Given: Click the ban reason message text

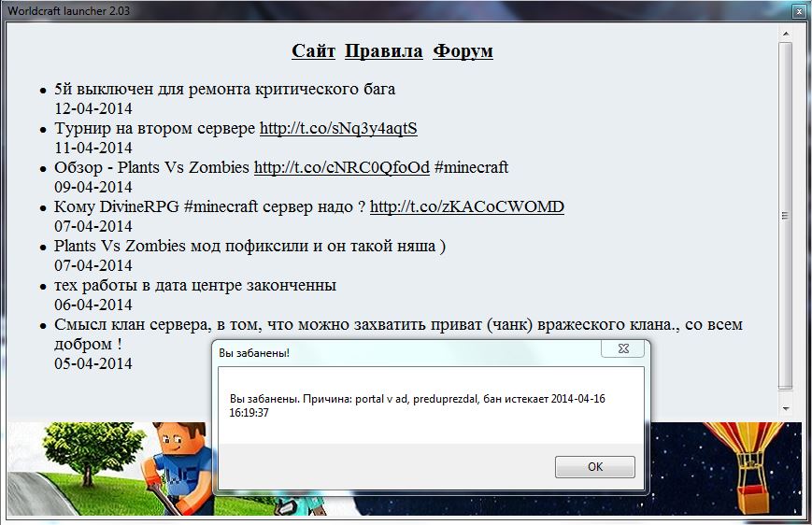Looking at the screenshot, I should tap(417, 405).
